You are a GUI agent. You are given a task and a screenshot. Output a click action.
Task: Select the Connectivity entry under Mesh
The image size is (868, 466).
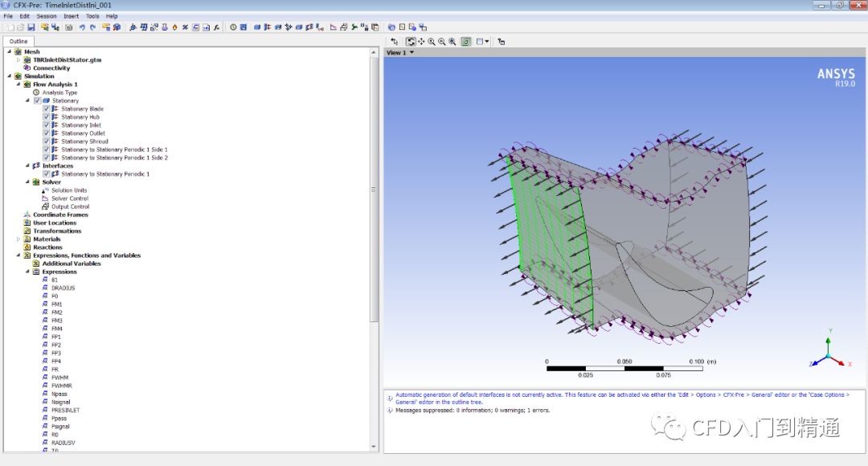pos(51,68)
